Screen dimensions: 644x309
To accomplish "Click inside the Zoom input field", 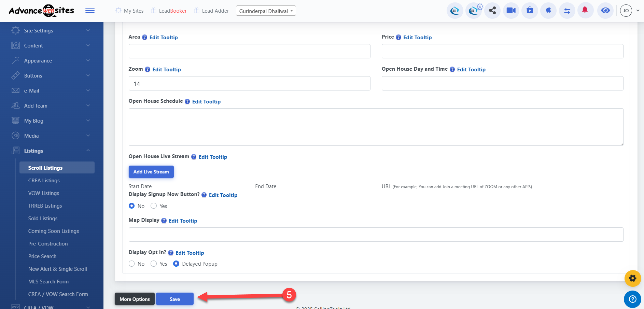I will pos(249,84).
